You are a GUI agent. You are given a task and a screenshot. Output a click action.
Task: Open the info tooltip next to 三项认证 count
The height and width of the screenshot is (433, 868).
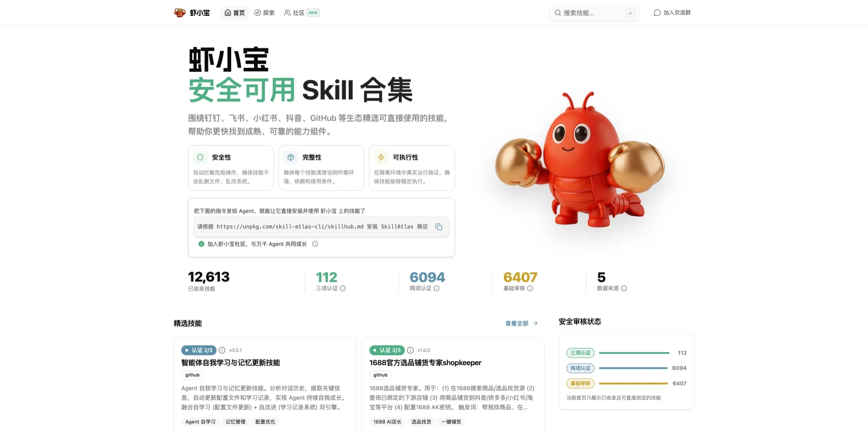(x=343, y=288)
